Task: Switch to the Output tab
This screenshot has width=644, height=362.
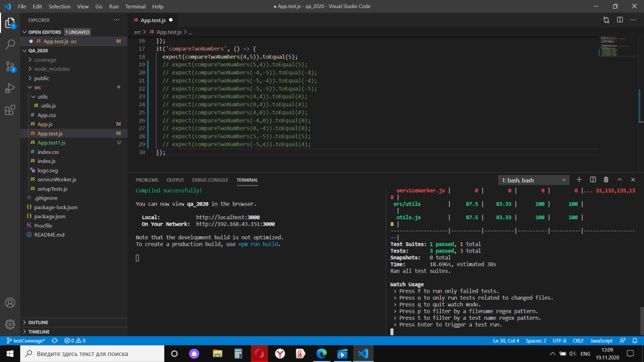Action: [x=175, y=180]
